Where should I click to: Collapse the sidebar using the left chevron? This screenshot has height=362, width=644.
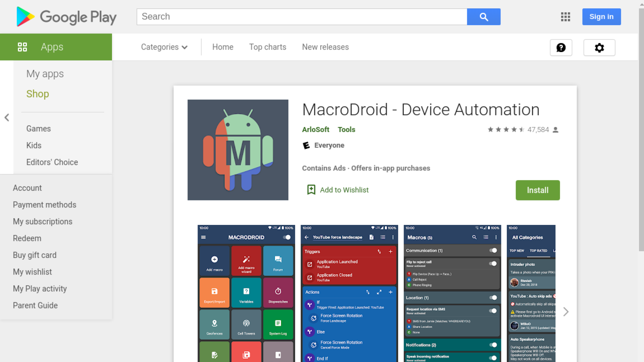coord(7,117)
